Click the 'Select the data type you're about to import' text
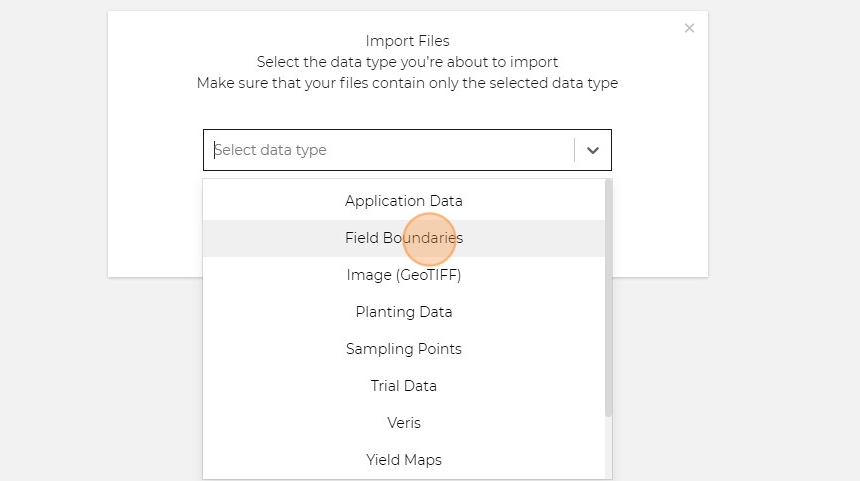Screen dimensions: 860x481 pyautogui.click(x=407, y=62)
